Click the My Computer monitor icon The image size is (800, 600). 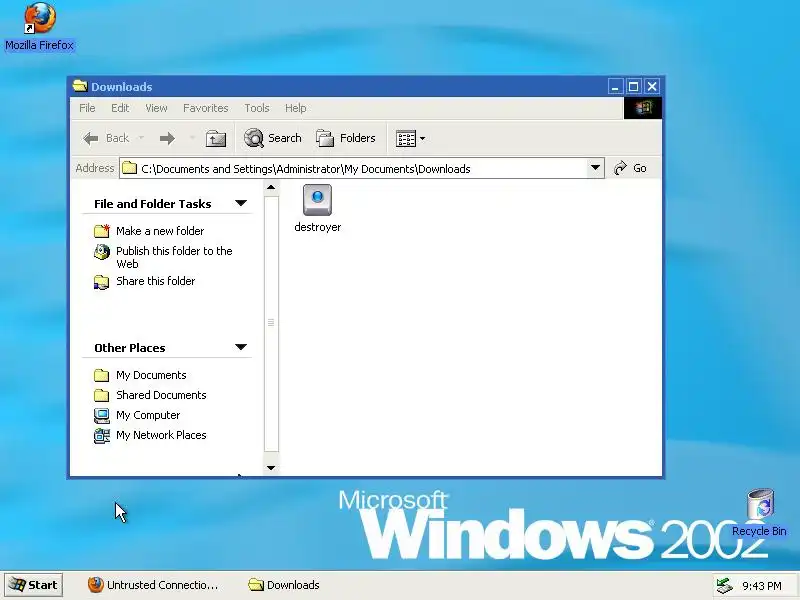(102, 416)
